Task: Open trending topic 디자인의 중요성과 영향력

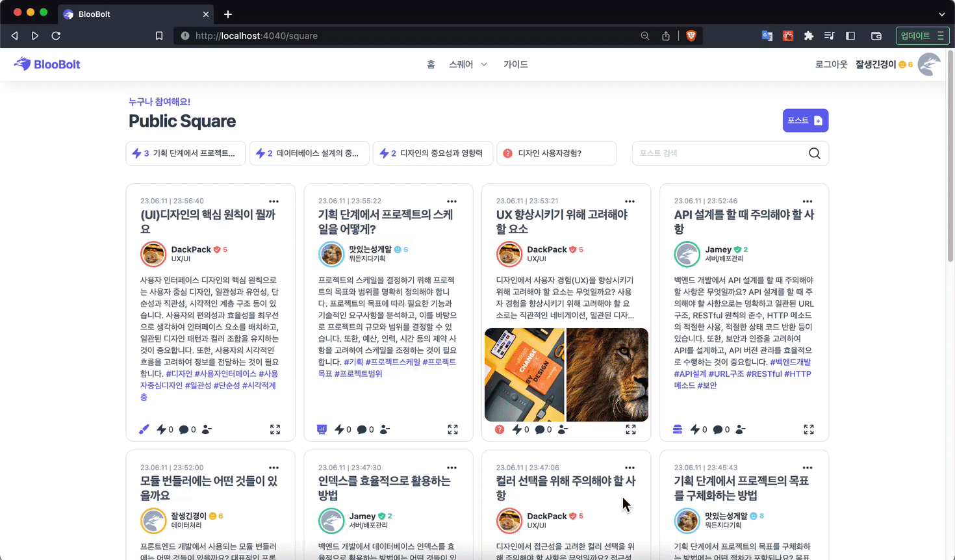Action: coord(433,153)
